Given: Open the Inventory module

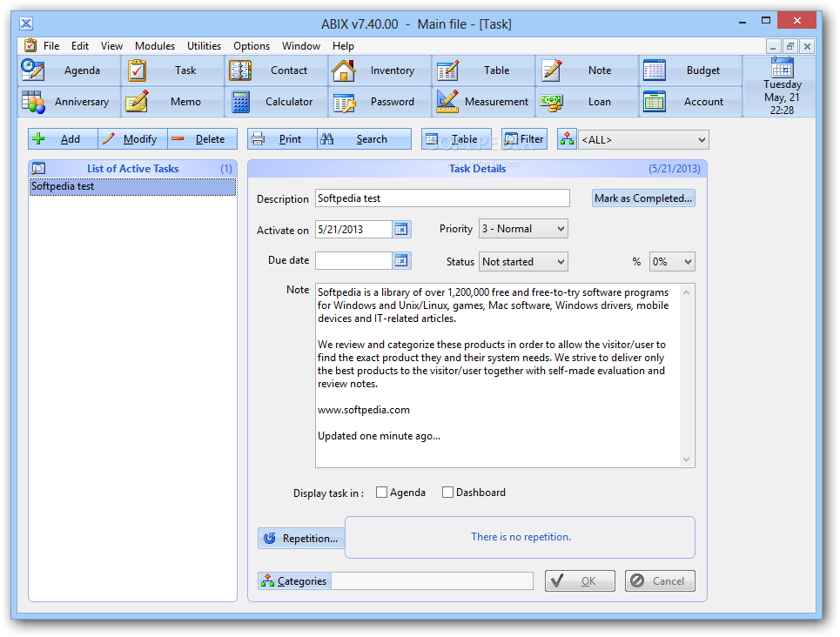Looking at the screenshot, I should pos(380,70).
